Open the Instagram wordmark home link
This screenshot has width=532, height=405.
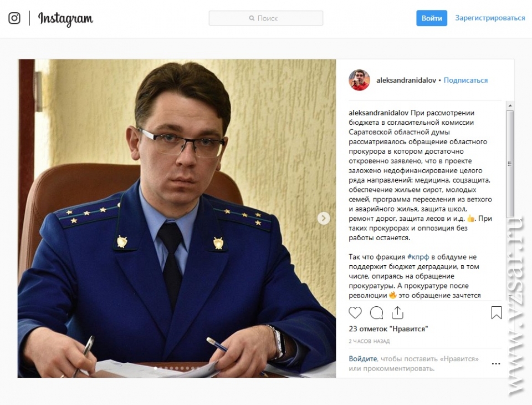[x=65, y=19]
